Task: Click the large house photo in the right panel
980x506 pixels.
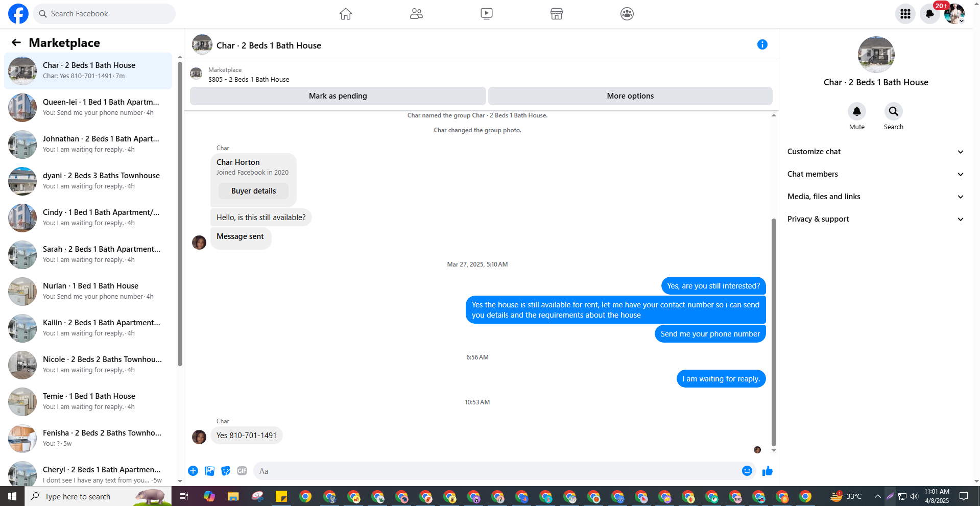Action: click(876, 55)
